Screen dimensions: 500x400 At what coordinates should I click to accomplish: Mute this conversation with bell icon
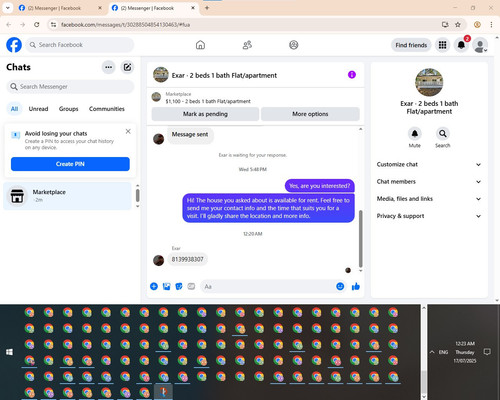coord(415,134)
